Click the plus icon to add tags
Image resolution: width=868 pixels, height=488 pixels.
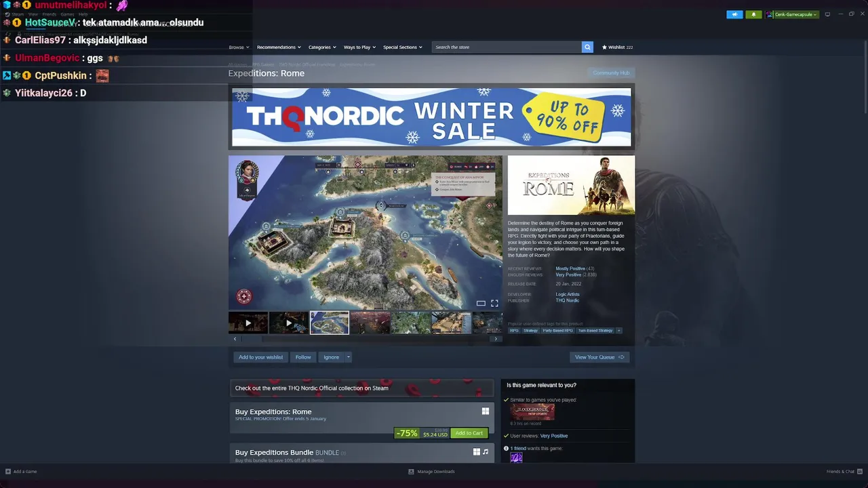pos(618,331)
